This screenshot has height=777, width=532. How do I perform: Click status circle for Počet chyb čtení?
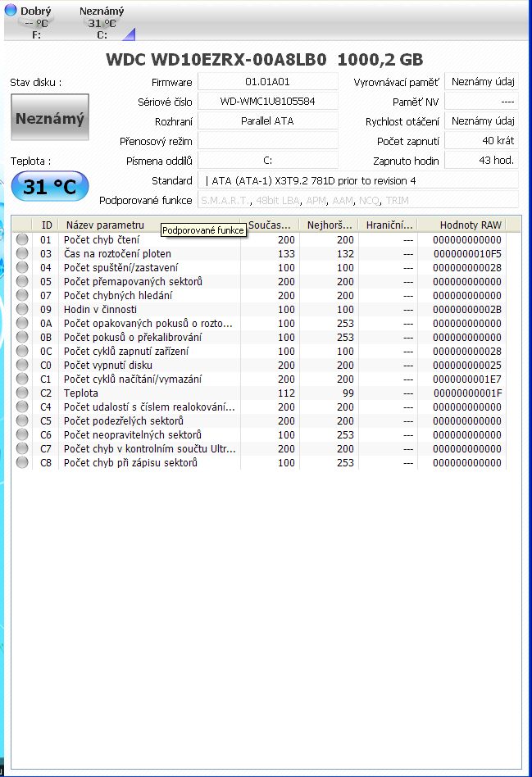coord(22,239)
